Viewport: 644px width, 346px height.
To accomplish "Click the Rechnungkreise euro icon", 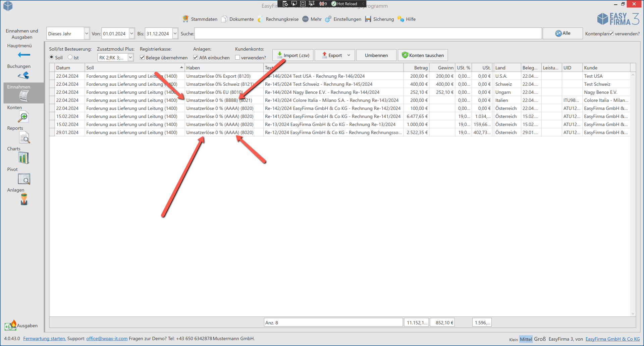I will coord(260,19).
